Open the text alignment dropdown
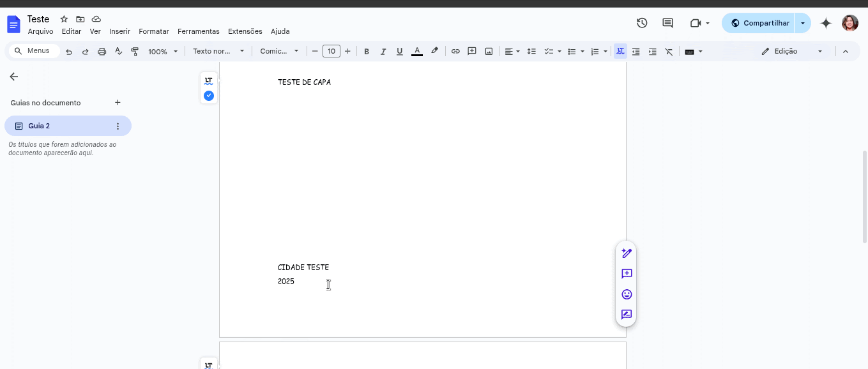Viewport: 868px width, 369px height. 512,51
